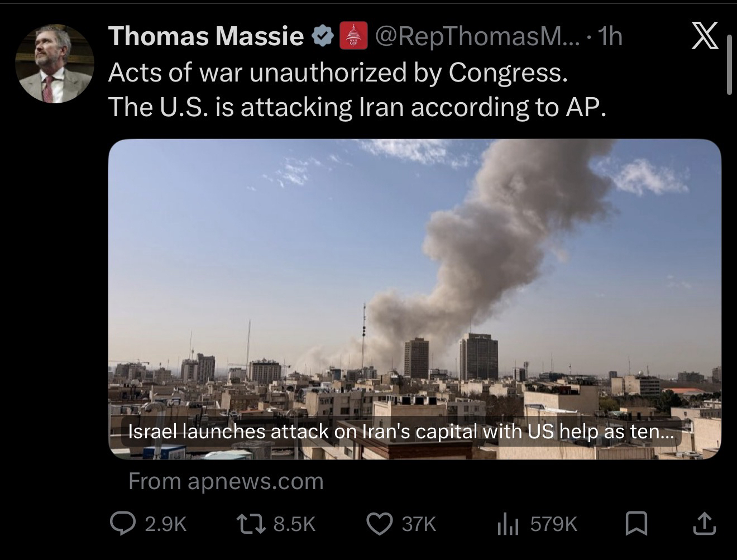This screenshot has height=560, width=737.
Task: Like the tweet with the heart icon
Action: click(379, 524)
